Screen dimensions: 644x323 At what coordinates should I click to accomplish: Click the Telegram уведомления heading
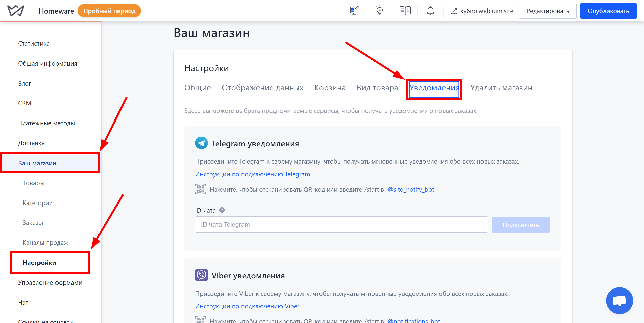coord(255,143)
